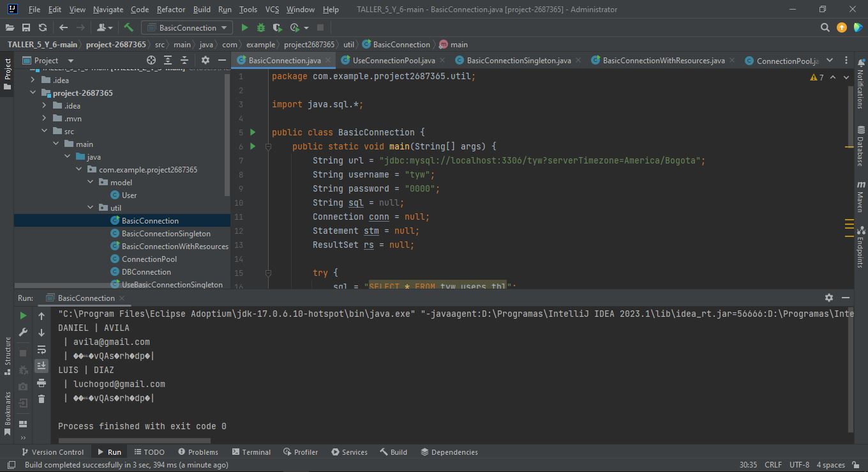This screenshot has width=868, height=472.
Task: Clear console output with the trash icon
Action: click(x=41, y=398)
